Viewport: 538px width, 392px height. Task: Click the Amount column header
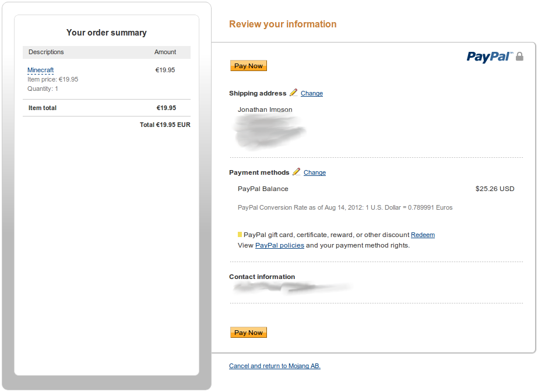(165, 52)
